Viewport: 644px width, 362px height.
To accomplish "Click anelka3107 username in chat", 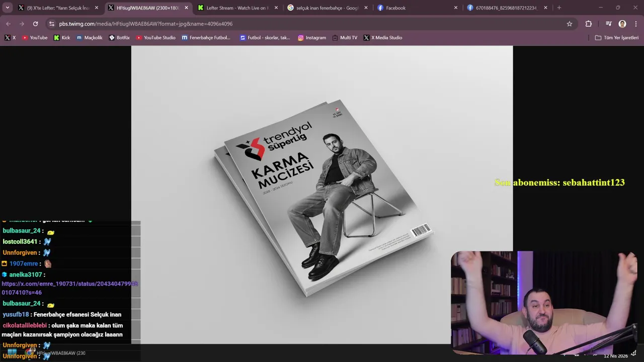I will coord(26,275).
